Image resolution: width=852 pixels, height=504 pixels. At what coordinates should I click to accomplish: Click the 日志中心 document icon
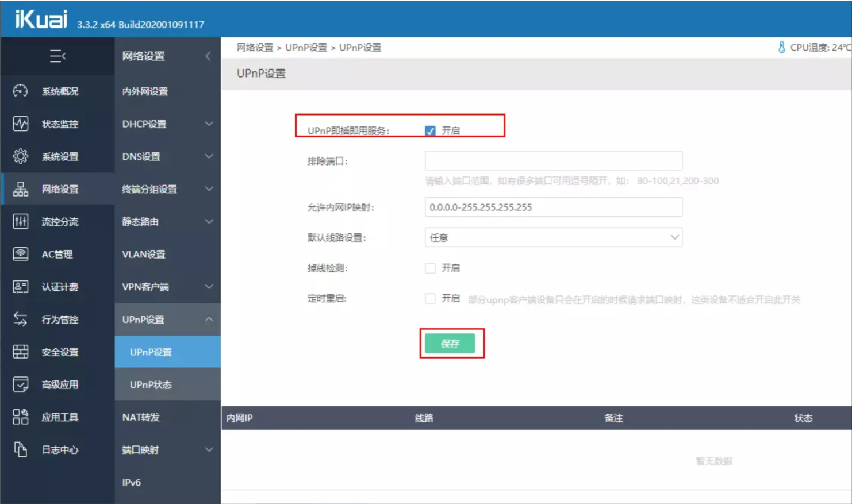[21, 449]
